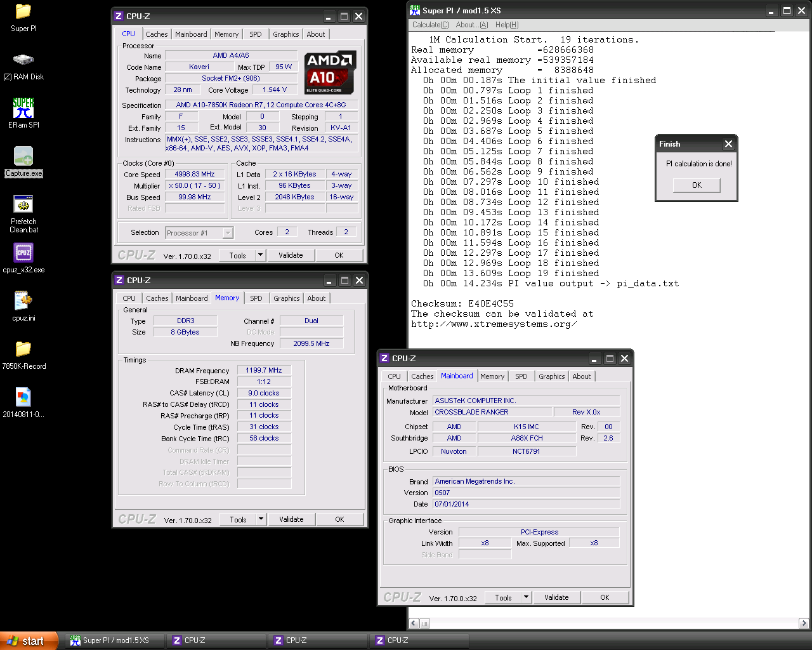Open SPD tab in Memory CPU-Z window
This screenshot has height=650, width=812.
[256, 298]
